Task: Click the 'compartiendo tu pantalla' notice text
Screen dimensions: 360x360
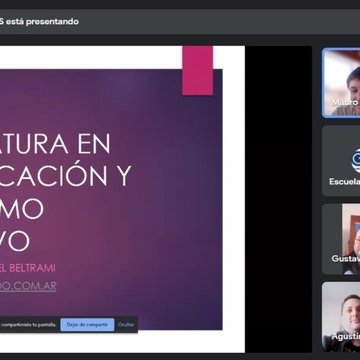Action: coord(28,325)
